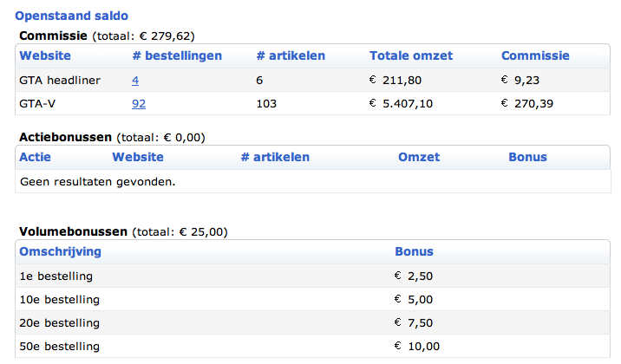Select the 1e bestelling bonus row

[x=312, y=276]
